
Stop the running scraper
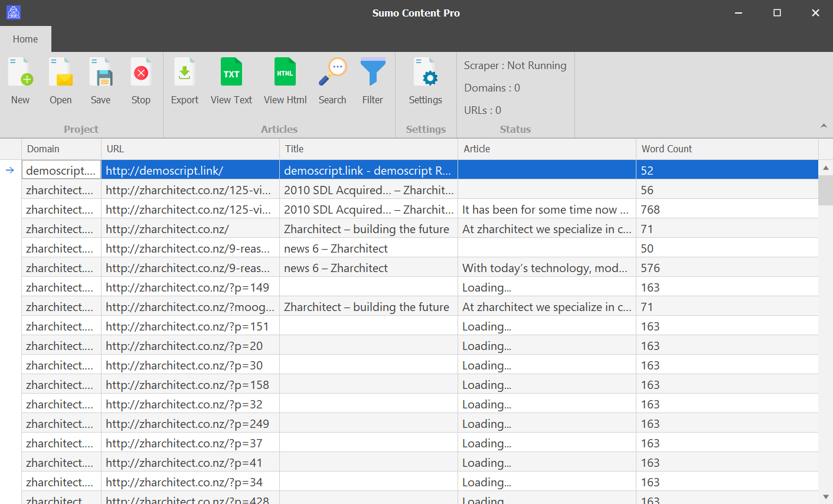point(141,81)
